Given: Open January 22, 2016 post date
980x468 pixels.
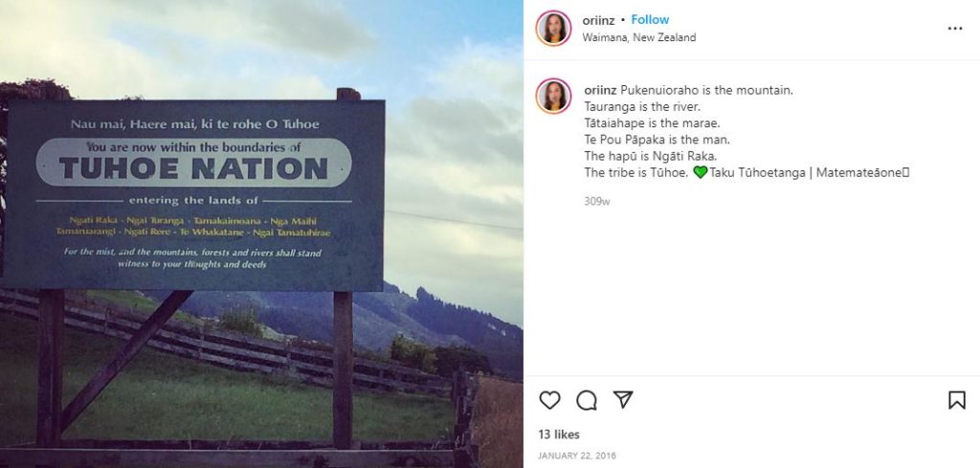Looking at the screenshot, I should click(x=576, y=457).
